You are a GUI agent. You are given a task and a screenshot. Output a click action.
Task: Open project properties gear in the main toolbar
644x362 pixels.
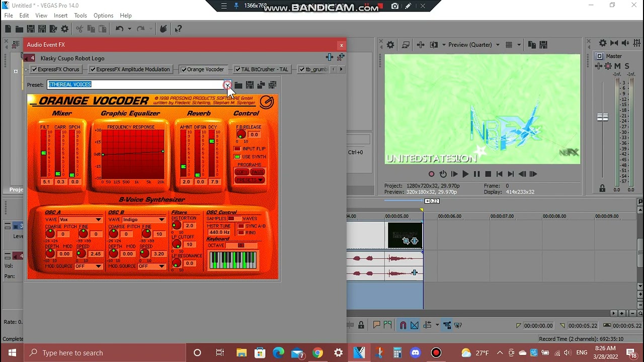pos(64,29)
